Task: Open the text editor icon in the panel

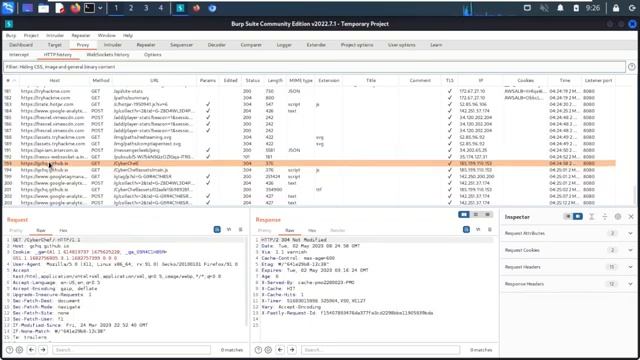Action: pos(60,8)
